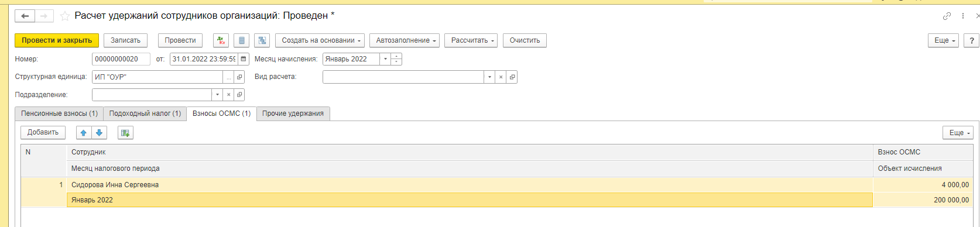Screen dimensions: 980x227
Task: Click the Номер input field
Action: (121, 59)
